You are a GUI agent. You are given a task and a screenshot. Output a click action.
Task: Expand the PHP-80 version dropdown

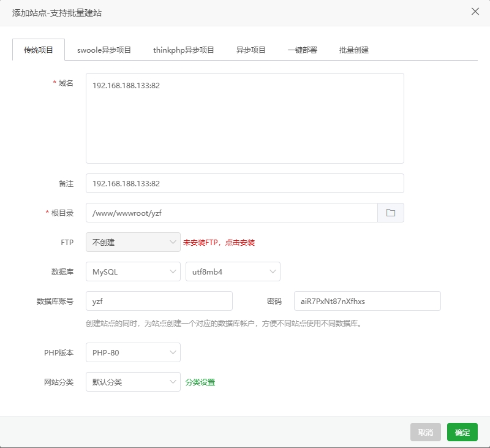(133, 352)
